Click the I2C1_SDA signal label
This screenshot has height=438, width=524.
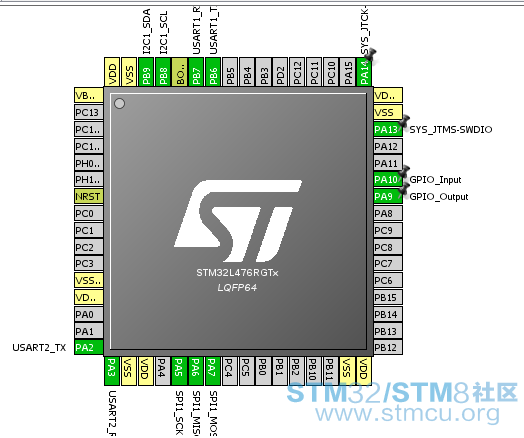(146, 32)
